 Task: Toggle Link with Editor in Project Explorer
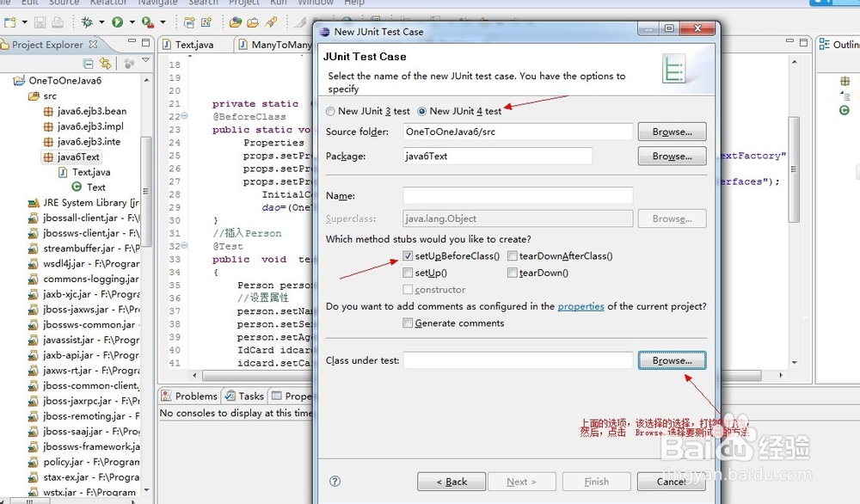pyautogui.click(x=105, y=64)
